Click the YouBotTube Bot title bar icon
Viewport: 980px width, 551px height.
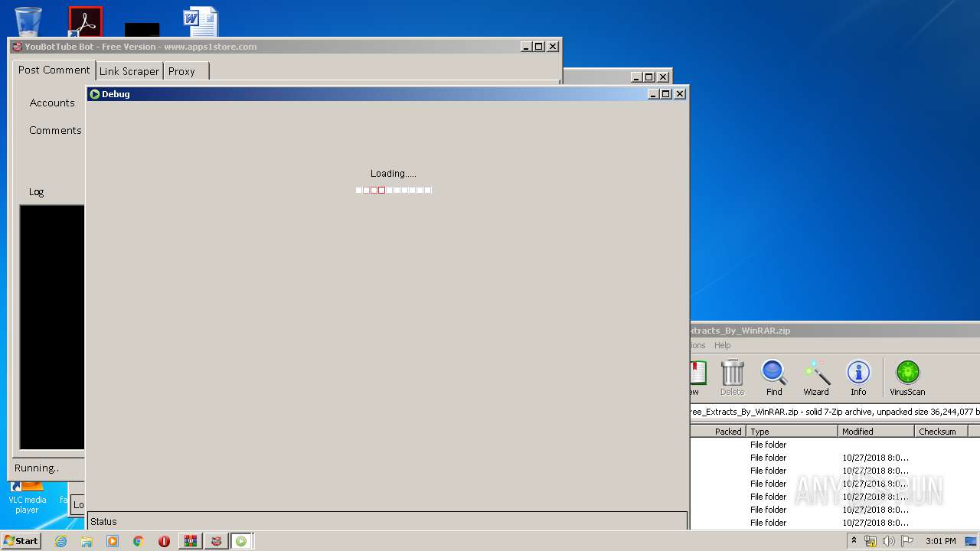point(17,47)
